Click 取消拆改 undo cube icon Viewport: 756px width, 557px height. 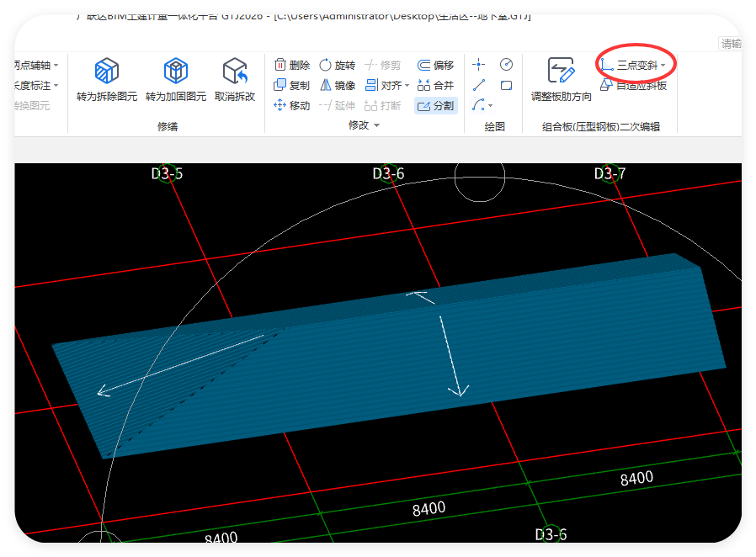[x=235, y=71]
